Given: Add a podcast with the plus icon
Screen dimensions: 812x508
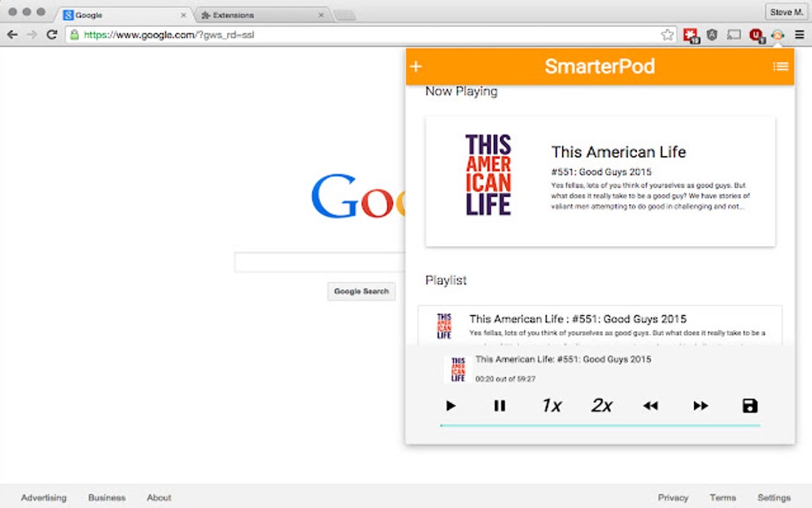Looking at the screenshot, I should click(x=416, y=66).
